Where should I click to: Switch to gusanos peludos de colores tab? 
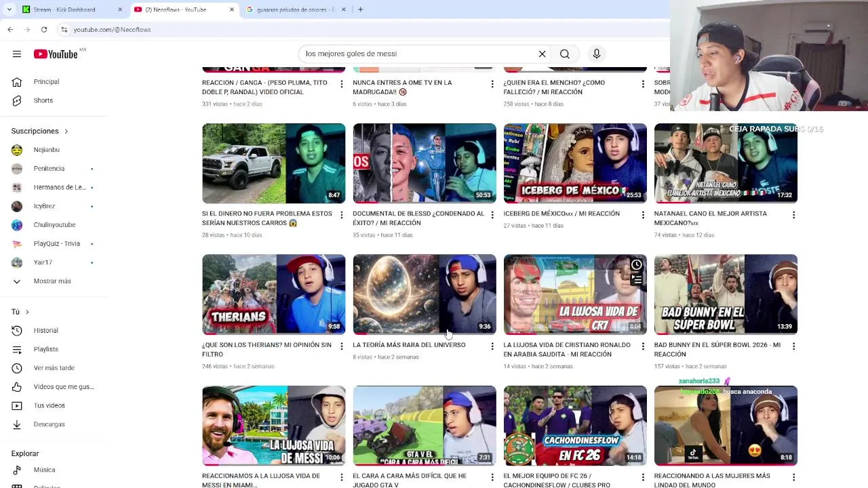pyautogui.click(x=296, y=9)
